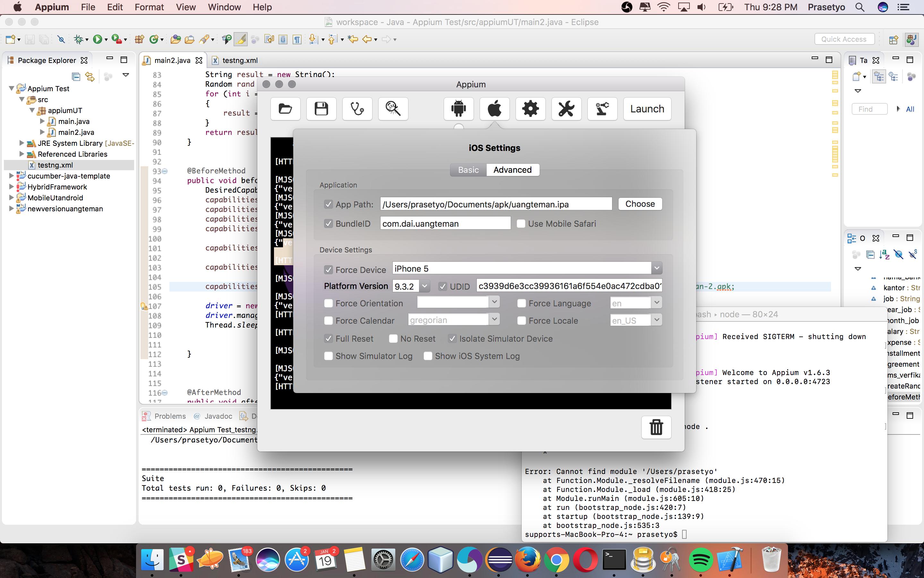924x578 pixels.
Task: Click Collapse All in Package Explorer
Action: coord(76,76)
